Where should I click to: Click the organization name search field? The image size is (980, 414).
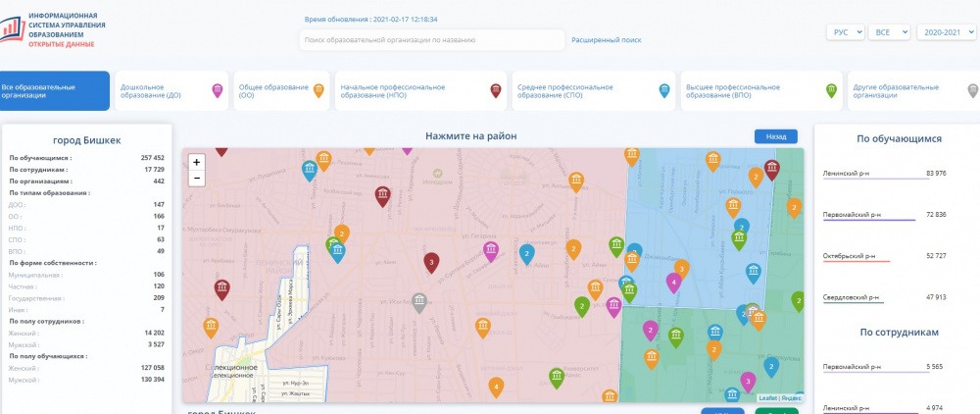(x=431, y=40)
